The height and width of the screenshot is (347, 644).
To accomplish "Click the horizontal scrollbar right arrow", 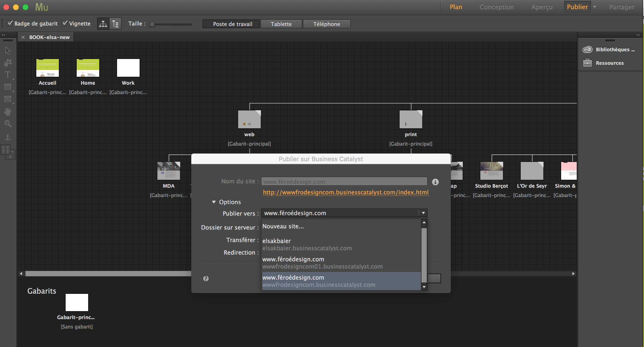I will pyautogui.click(x=573, y=273).
